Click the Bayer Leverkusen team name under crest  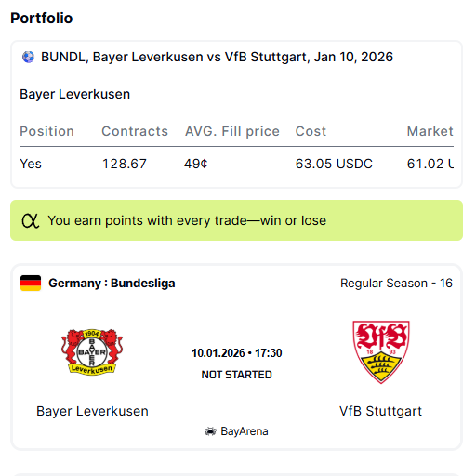pos(92,411)
